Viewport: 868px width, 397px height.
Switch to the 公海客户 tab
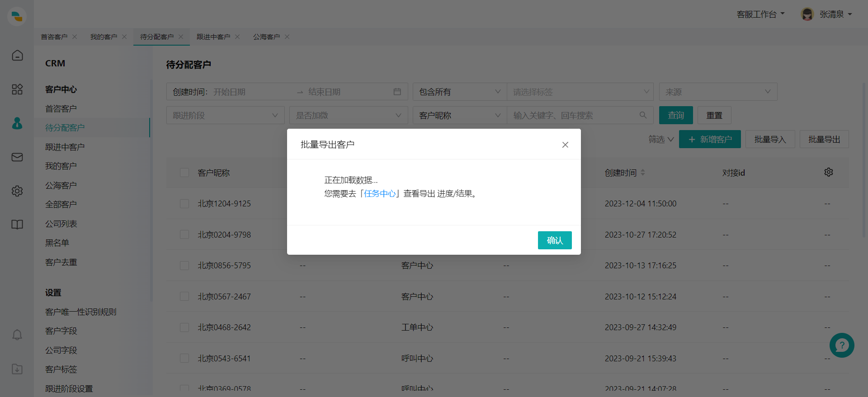tap(266, 37)
